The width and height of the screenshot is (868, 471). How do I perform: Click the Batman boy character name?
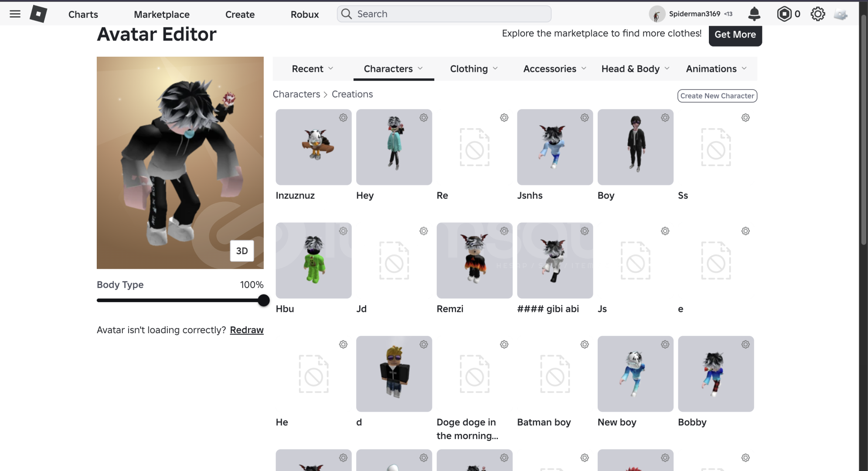[x=544, y=422]
